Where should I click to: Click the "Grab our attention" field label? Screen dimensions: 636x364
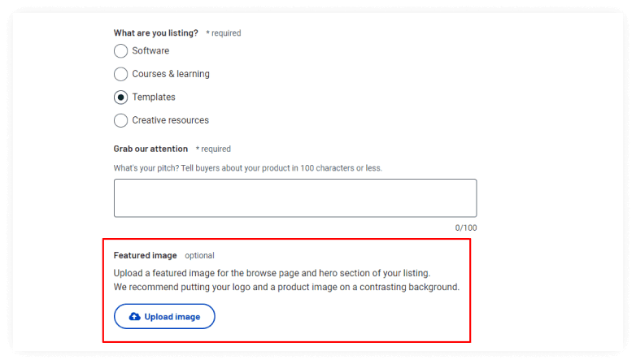coord(150,149)
